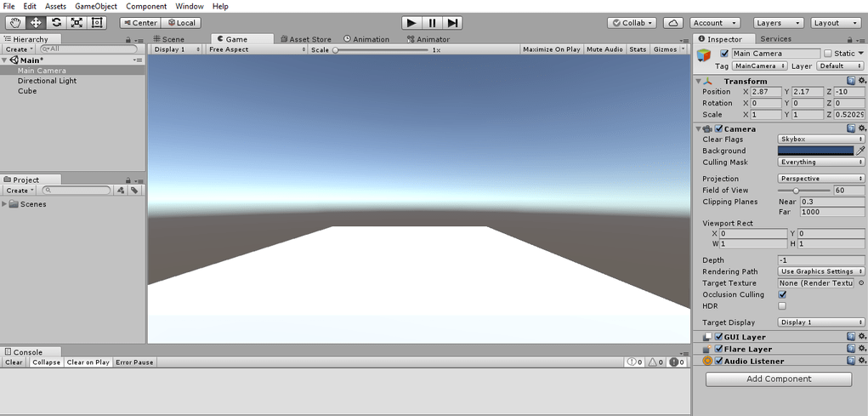This screenshot has height=416, width=868.
Task: Select the Rotate tool
Action: point(56,23)
